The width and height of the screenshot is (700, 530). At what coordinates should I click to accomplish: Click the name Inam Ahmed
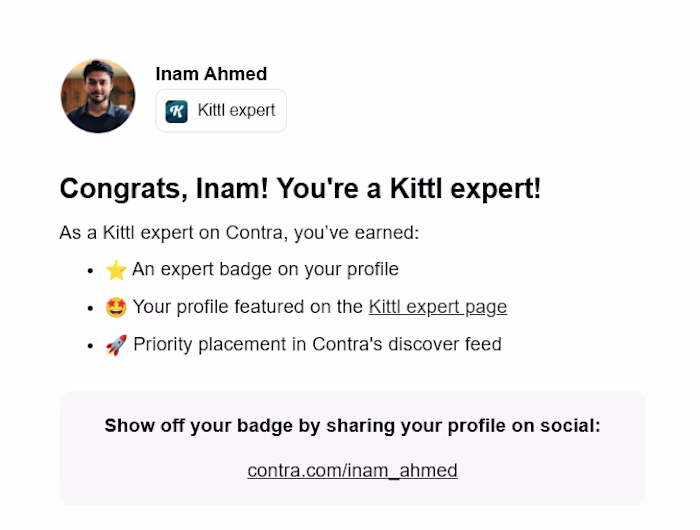(x=211, y=74)
